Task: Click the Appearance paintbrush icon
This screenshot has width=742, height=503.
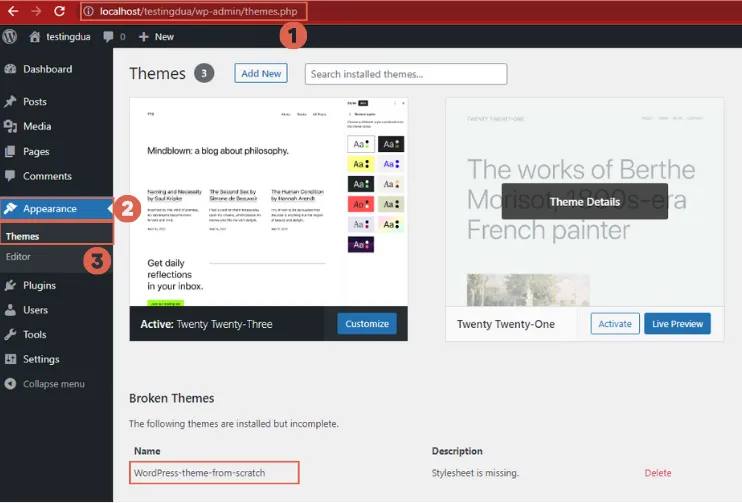Action: click(x=10, y=209)
